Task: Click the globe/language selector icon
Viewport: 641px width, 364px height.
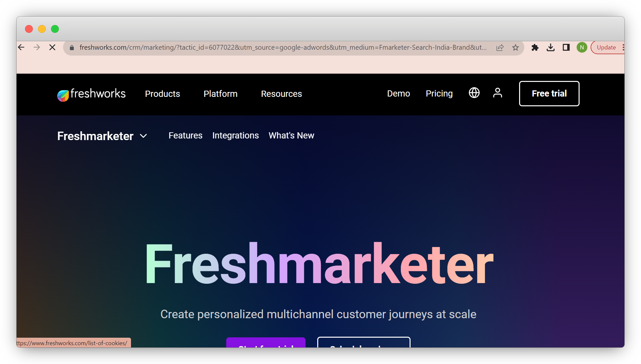Action: coord(474,93)
